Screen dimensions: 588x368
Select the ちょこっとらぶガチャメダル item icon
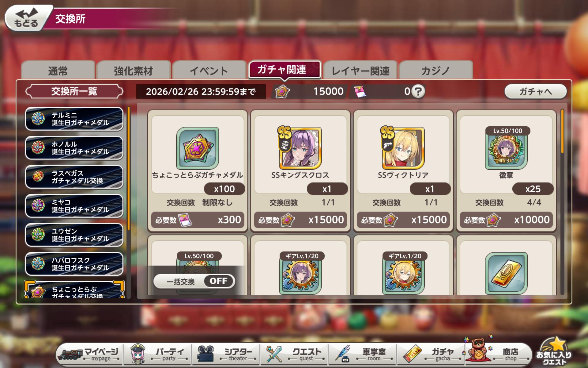(198, 148)
